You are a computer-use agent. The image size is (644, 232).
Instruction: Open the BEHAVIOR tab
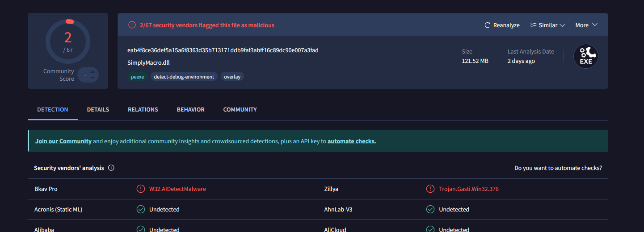pos(190,109)
